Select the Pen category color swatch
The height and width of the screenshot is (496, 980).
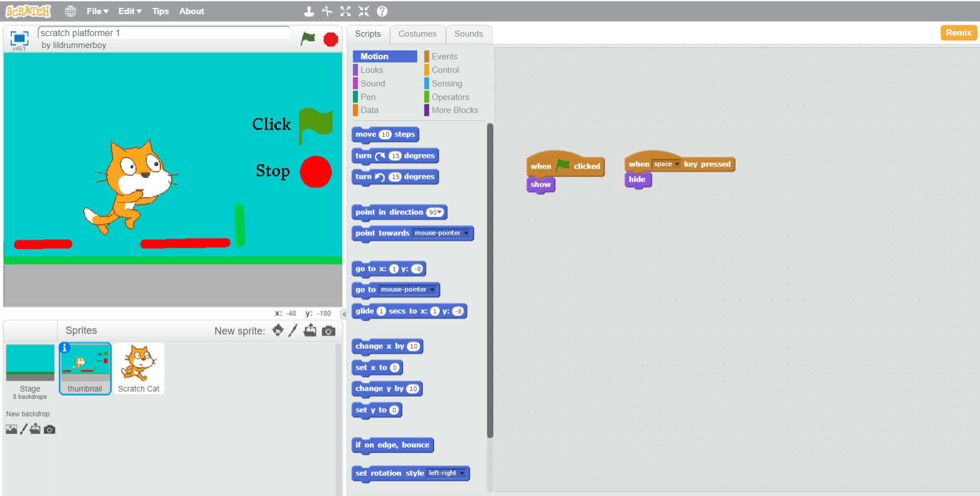pyautogui.click(x=356, y=97)
